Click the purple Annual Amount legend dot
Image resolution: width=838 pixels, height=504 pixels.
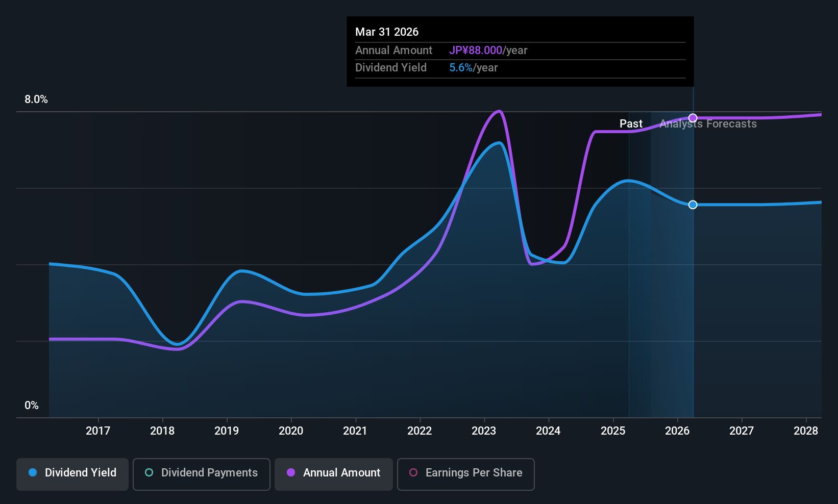(291, 473)
